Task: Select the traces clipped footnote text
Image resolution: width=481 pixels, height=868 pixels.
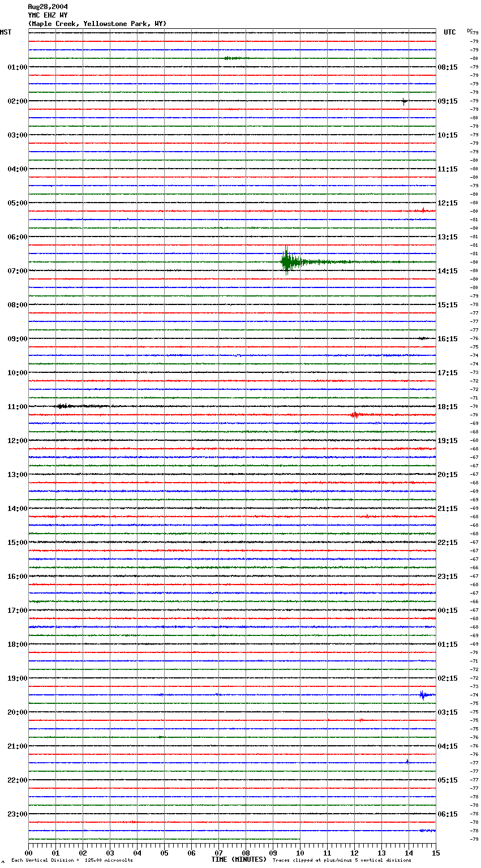Action: tap(342, 861)
